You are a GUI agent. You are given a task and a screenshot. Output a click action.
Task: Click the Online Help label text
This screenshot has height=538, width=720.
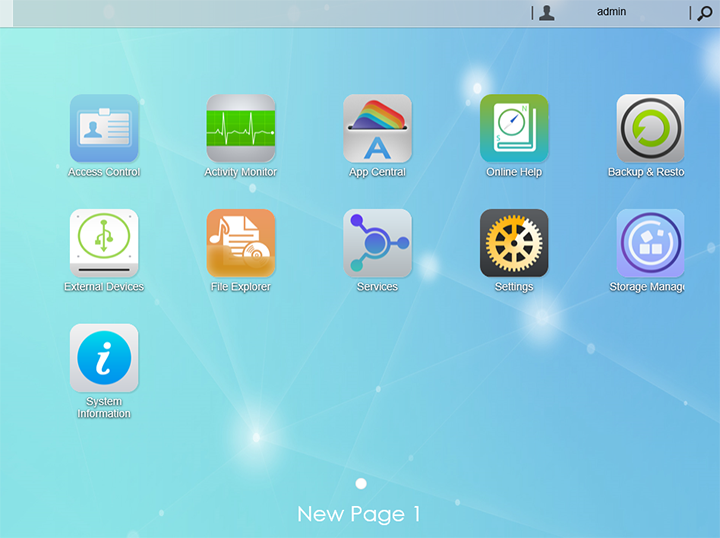click(514, 172)
